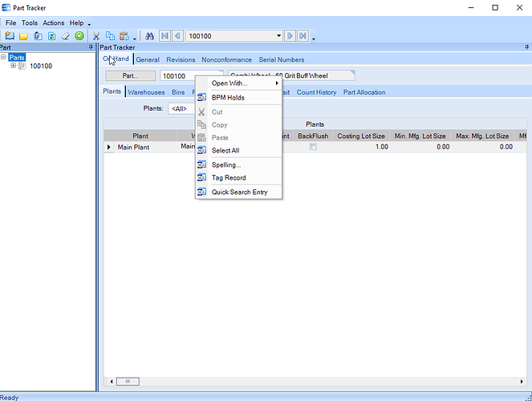The height and width of the screenshot is (401, 532).
Task: Open the Actions menu
Action: 53,22
